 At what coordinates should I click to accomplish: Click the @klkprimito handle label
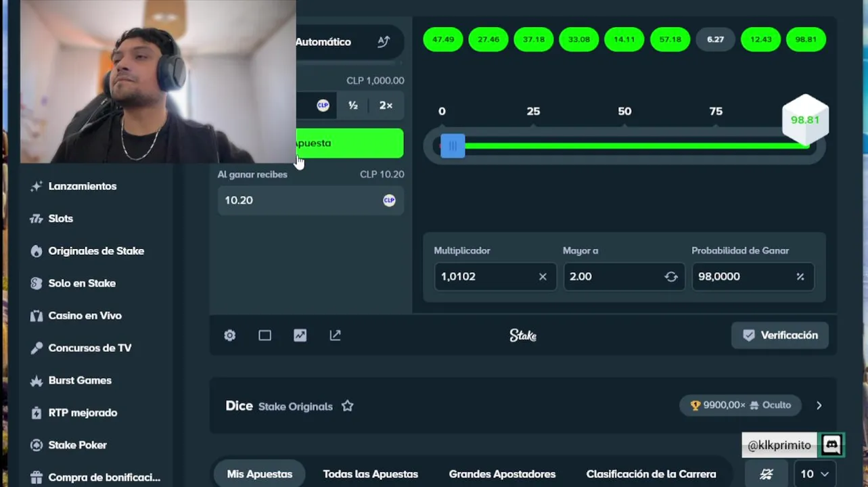[779, 445]
